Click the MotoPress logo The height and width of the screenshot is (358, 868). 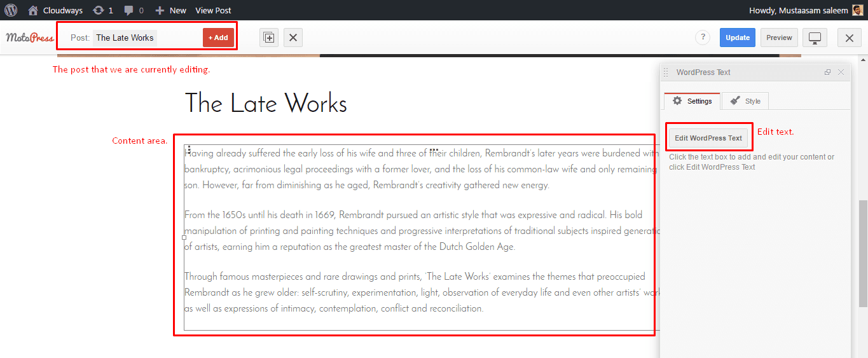[30, 38]
